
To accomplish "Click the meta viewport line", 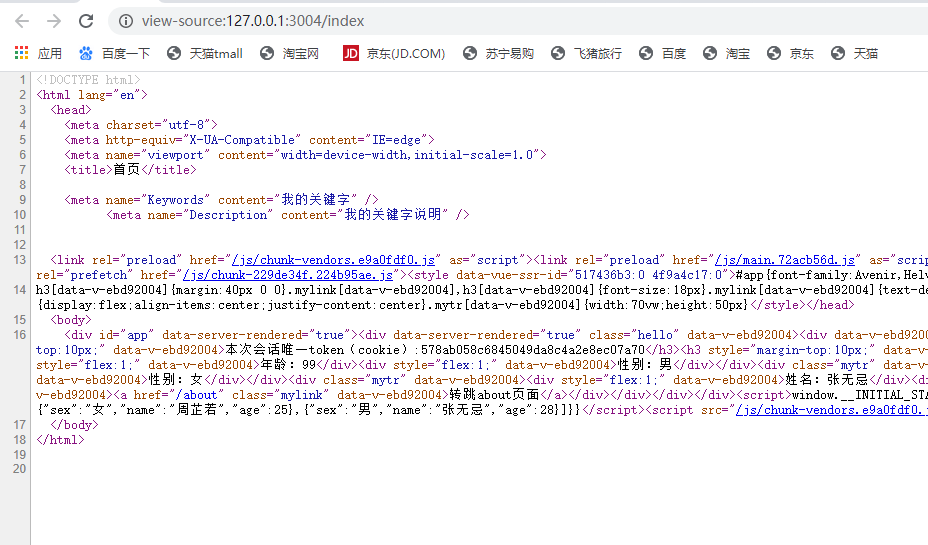I will tap(305, 154).
